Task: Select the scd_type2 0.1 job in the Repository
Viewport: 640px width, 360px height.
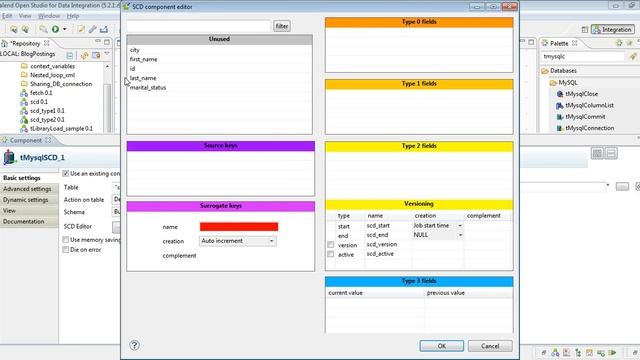Action: (x=47, y=120)
